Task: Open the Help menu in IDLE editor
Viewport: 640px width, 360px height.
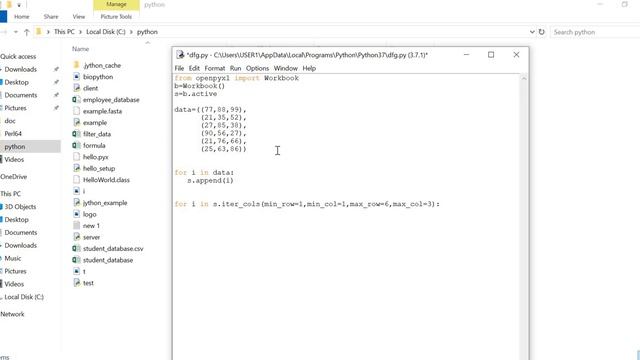Action: [x=309, y=68]
